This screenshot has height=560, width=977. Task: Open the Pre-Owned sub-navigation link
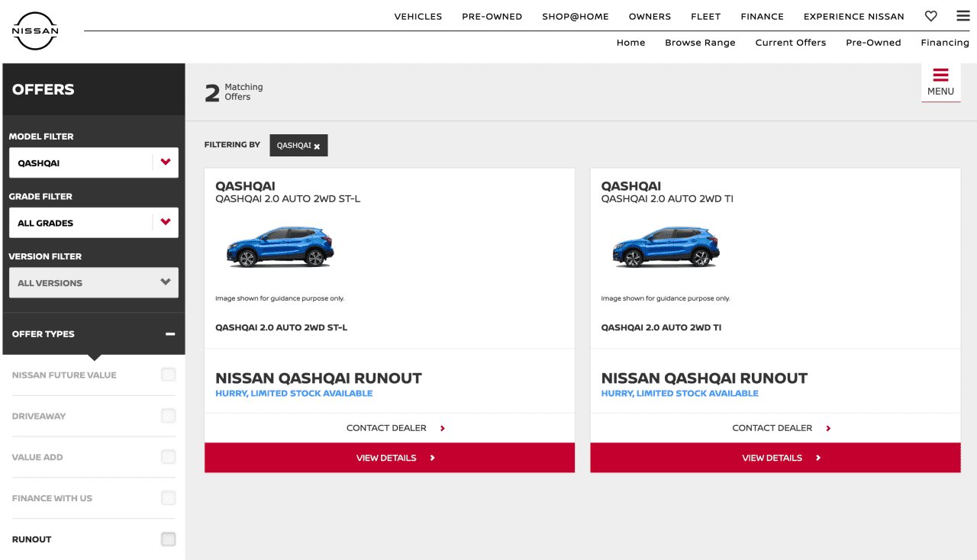[x=873, y=43]
